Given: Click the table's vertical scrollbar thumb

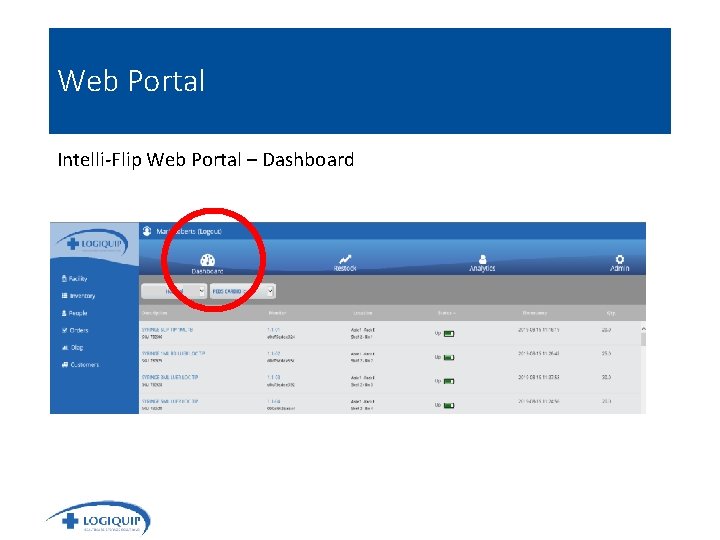Looking at the screenshot, I should tap(643, 340).
